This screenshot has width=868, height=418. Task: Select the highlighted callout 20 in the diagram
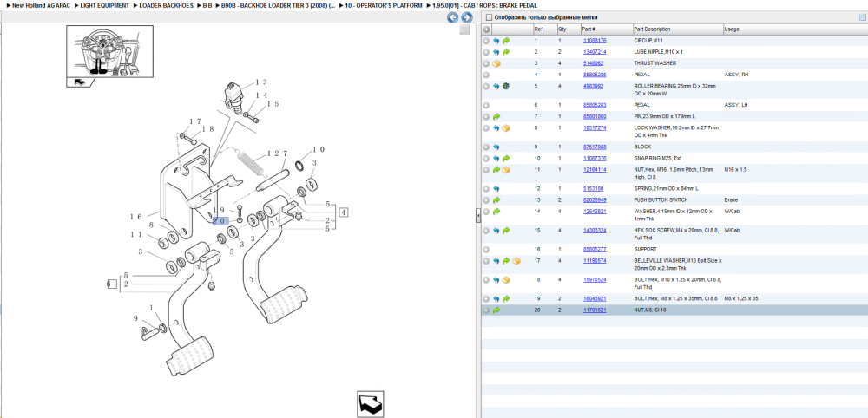[220, 221]
